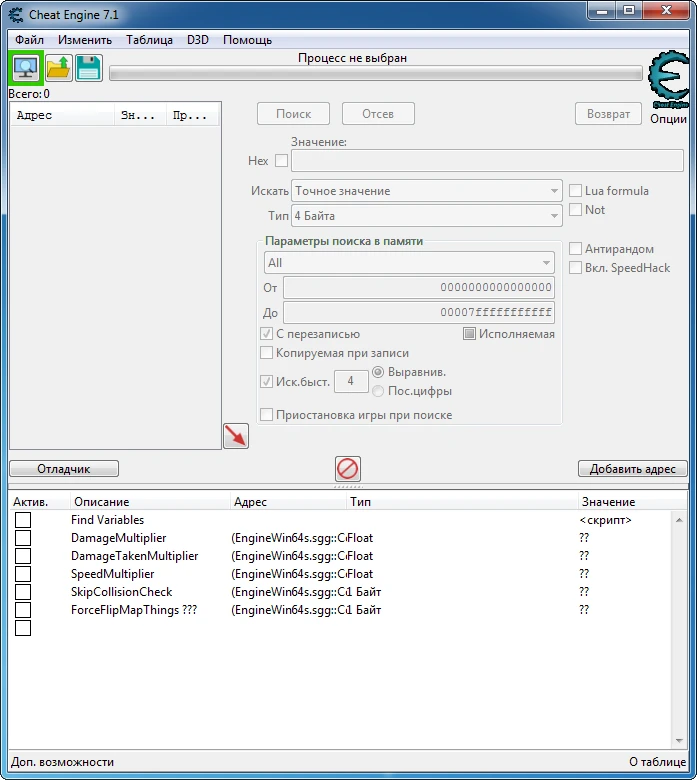Select the Пос.цифры radio button

pos(378,391)
